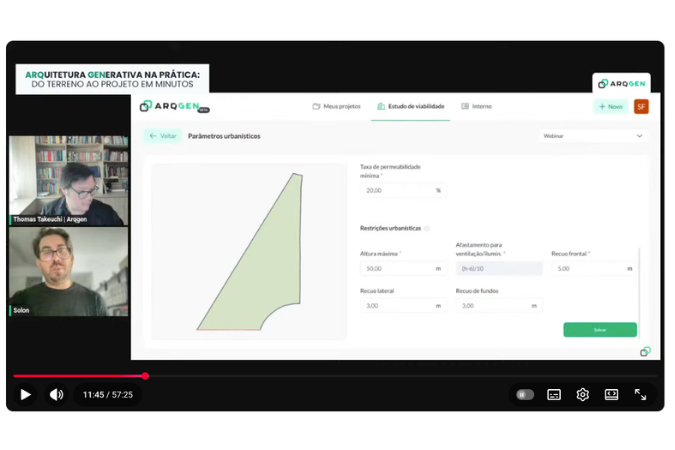Edit the Altura máxima field
This screenshot has width=675, height=450.
click(403, 269)
